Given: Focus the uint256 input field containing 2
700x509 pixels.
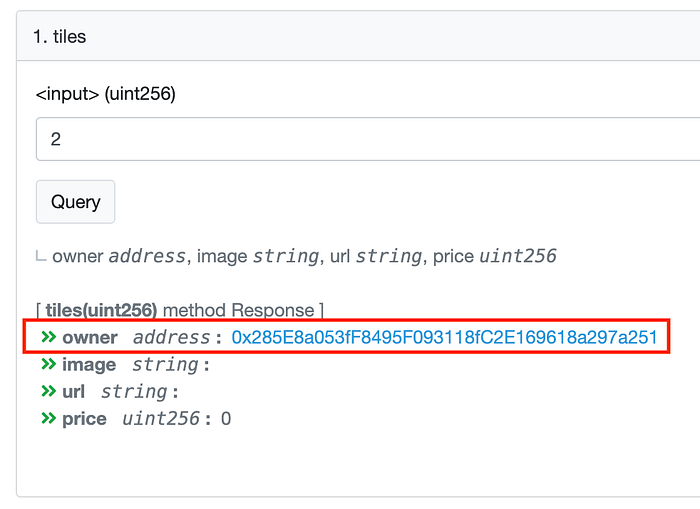Looking at the screenshot, I should 368,139.
